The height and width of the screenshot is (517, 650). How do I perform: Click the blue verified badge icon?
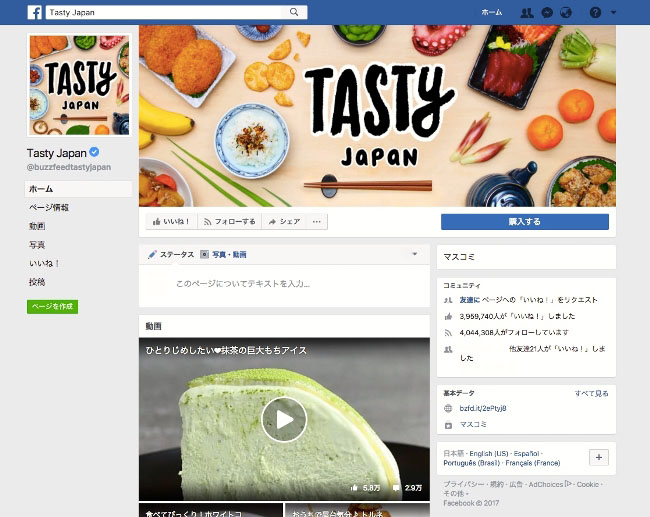point(94,152)
